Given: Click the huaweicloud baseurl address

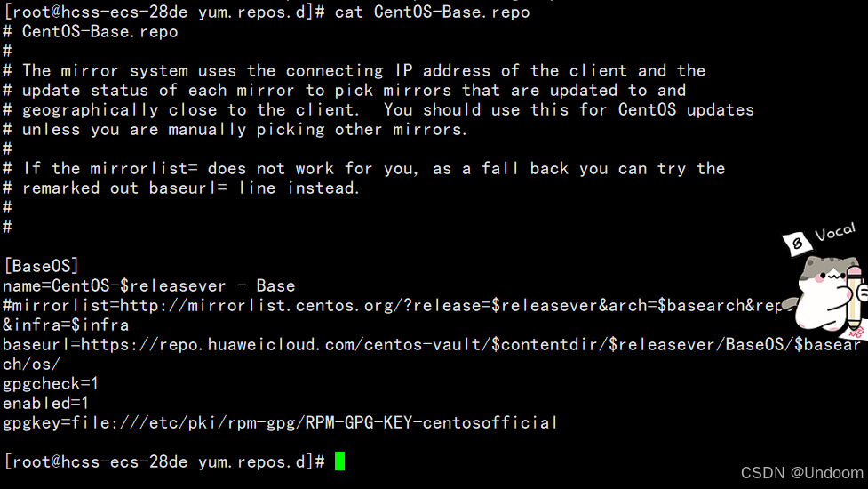Looking at the screenshot, I should (x=432, y=344).
